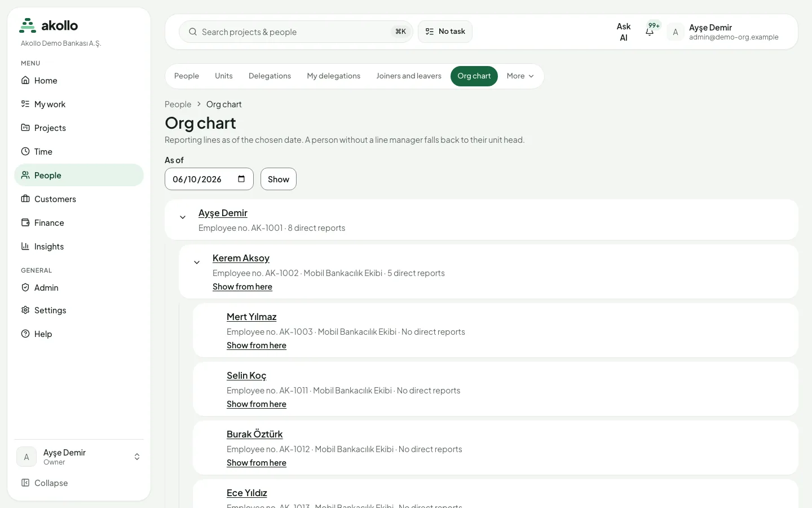Click the People breadcrumb link
The width and height of the screenshot is (812, 508).
(178, 104)
